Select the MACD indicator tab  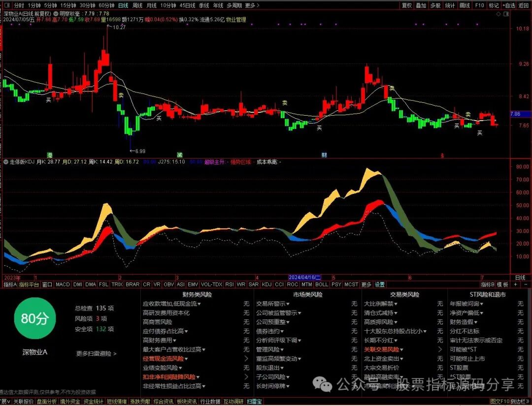click(x=63, y=284)
